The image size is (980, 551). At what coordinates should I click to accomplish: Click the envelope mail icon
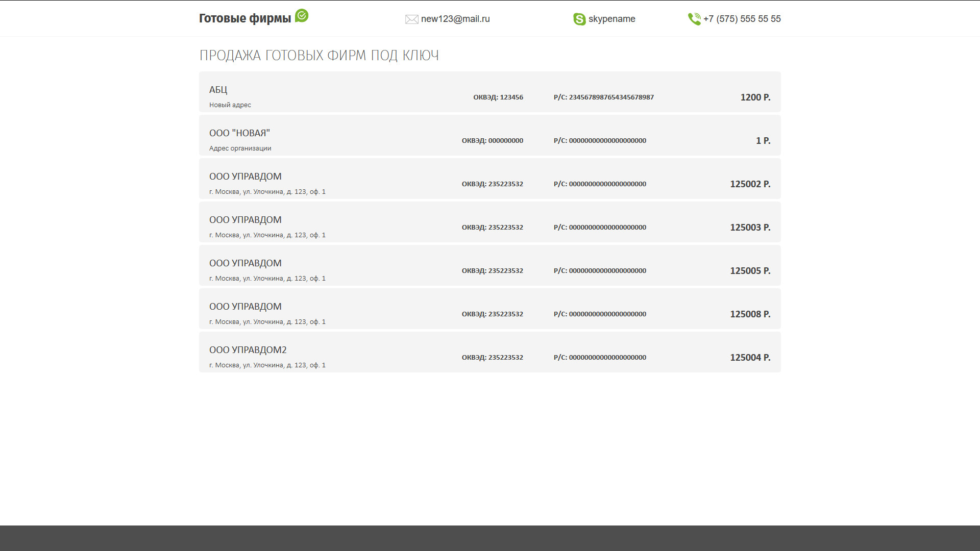(x=411, y=19)
